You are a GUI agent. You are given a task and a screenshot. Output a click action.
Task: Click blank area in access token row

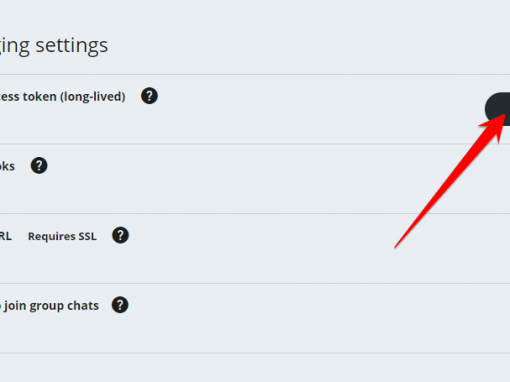tap(300, 109)
